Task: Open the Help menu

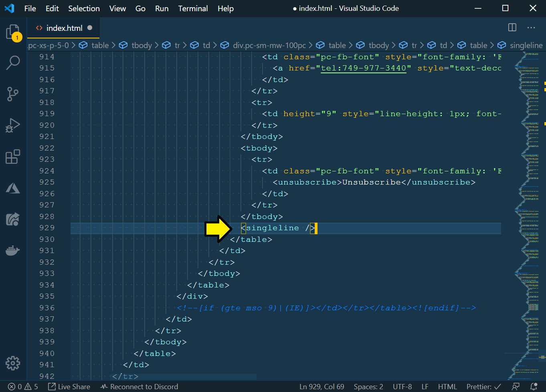Action: 226,8
